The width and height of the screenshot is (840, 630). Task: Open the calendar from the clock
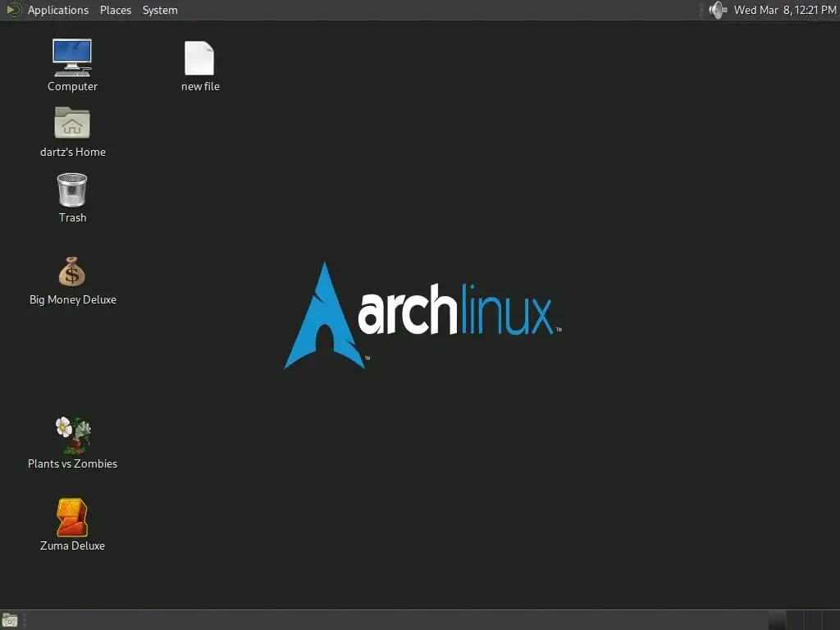click(x=785, y=10)
